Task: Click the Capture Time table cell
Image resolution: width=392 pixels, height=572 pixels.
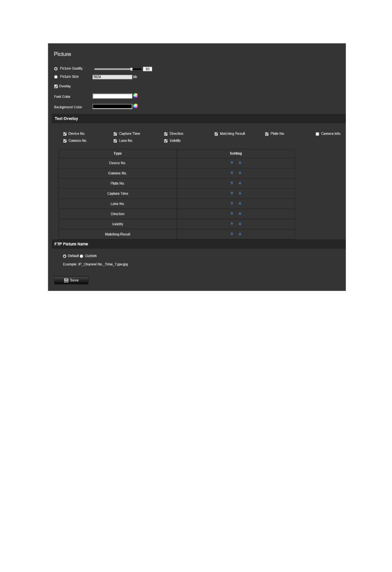Action: click(x=118, y=194)
